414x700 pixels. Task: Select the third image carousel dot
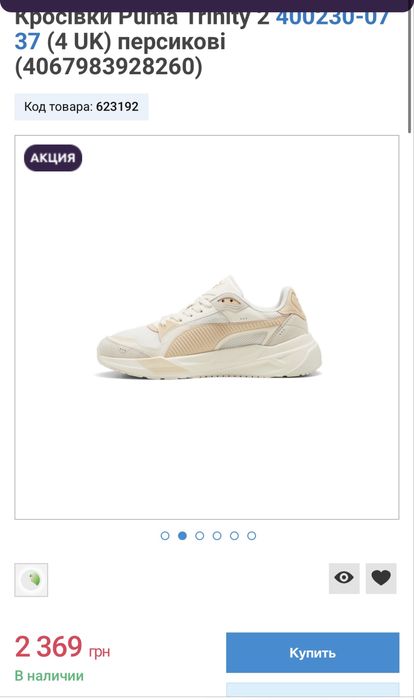[200, 535]
